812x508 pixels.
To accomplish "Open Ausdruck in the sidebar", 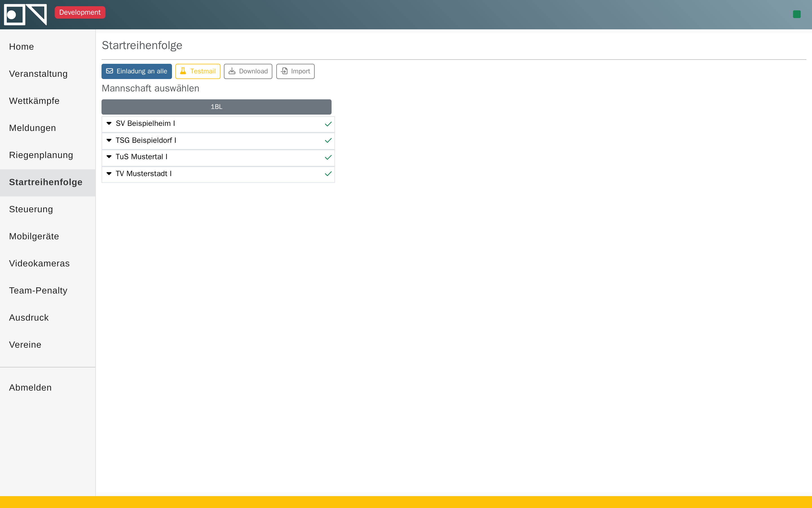I will click(x=48, y=318).
